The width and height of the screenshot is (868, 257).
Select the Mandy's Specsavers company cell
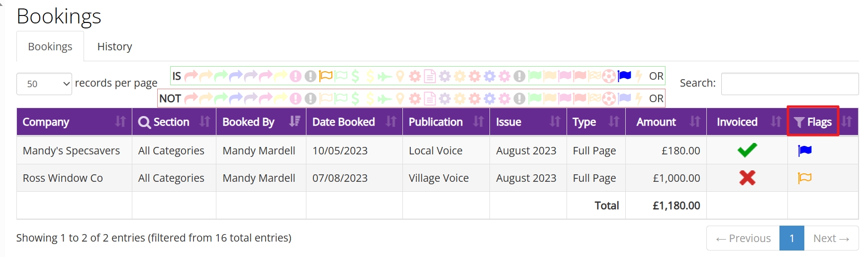tap(74, 150)
